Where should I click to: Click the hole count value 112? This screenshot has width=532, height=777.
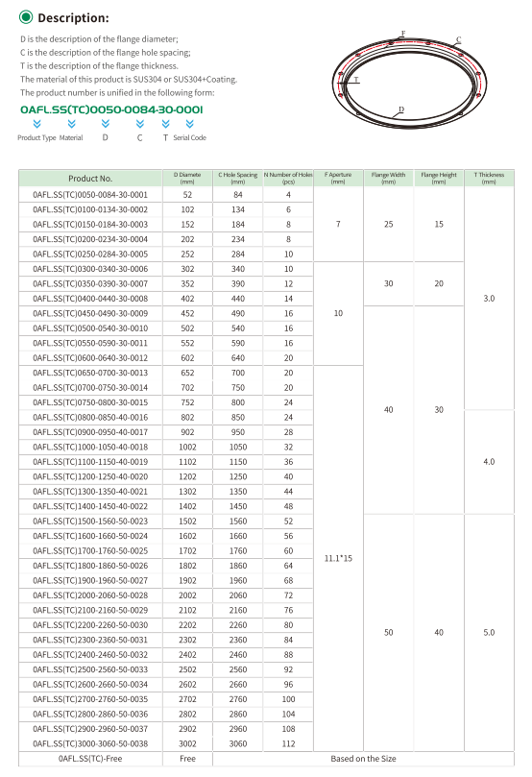click(x=288, y=743)
